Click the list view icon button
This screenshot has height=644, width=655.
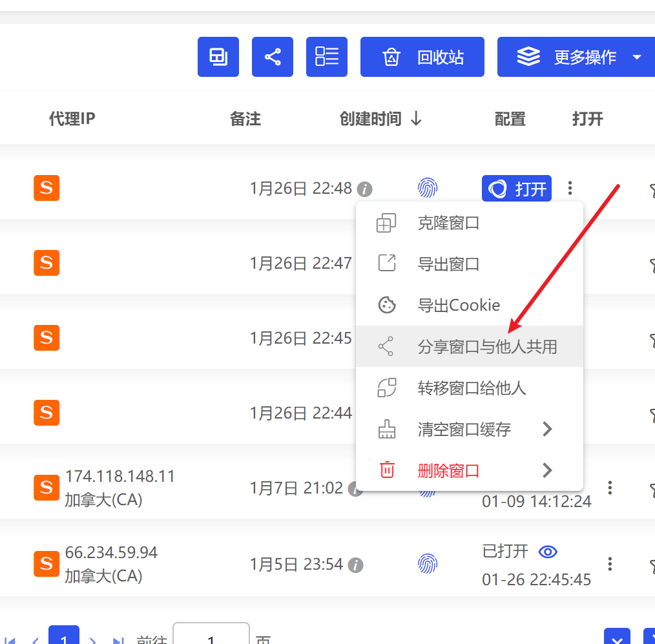327,57
